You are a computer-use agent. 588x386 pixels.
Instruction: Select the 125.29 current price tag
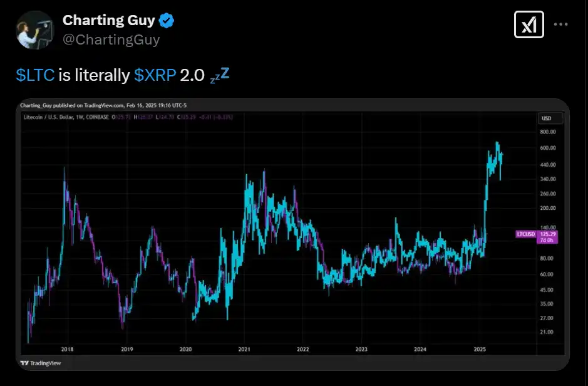point(548,234)
